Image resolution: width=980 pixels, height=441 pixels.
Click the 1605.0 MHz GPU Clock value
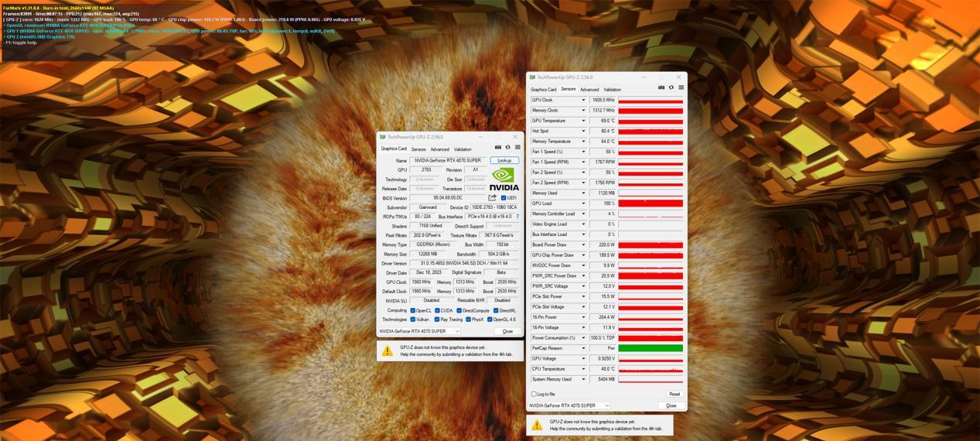coord(603,100)
